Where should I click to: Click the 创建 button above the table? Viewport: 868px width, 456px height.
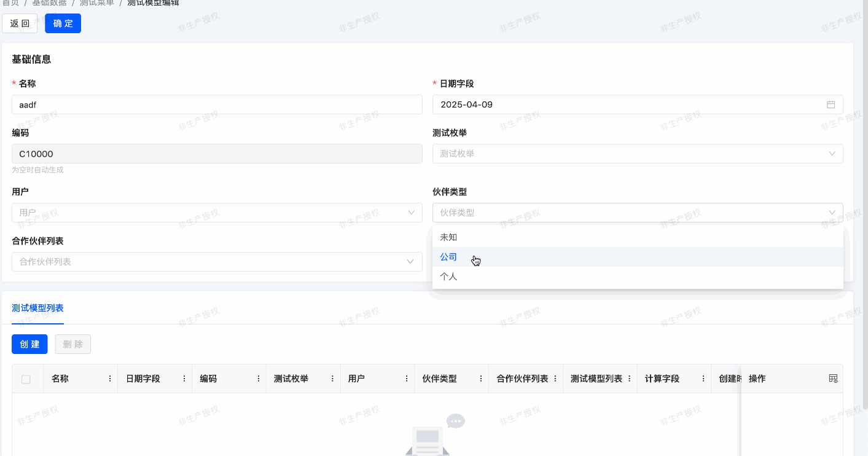[29, 344]
